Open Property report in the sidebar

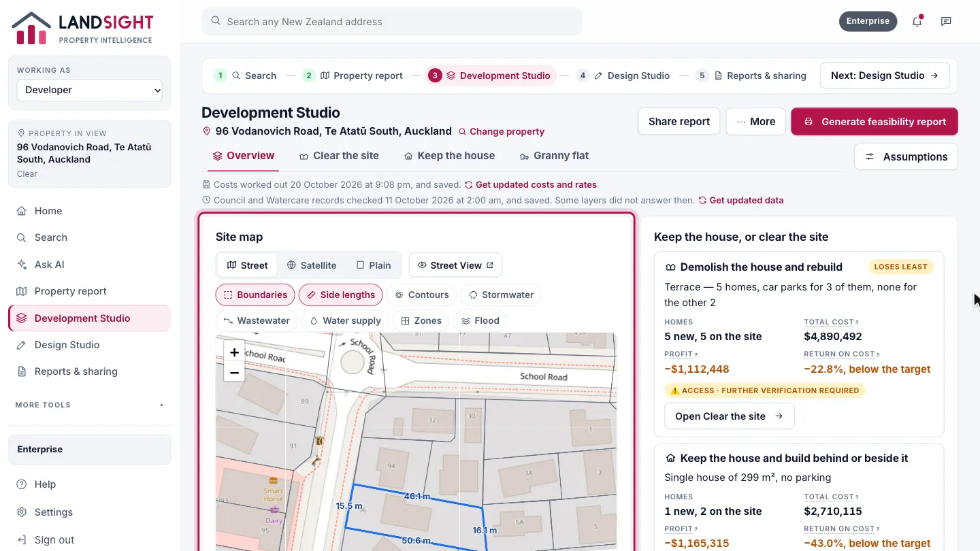pyautogui.click(x=89, y=291)
